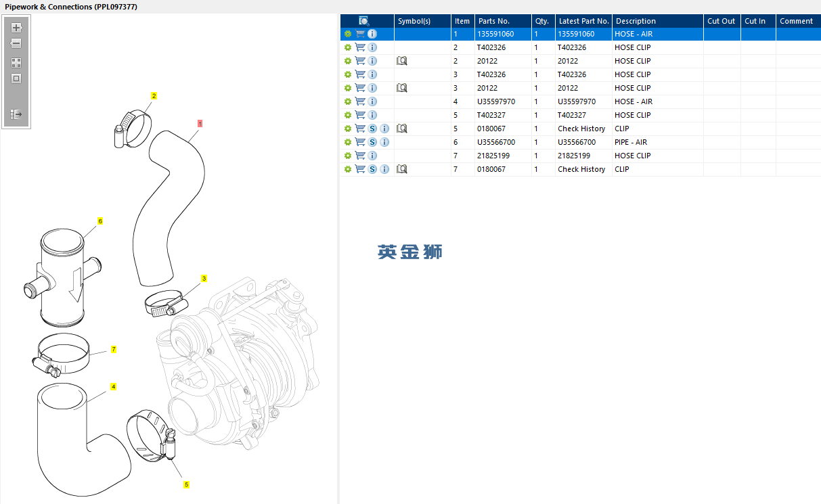Image resolution: width=821 pixels, height=504 pixels.
Task: Add item 2 T402326 hose clip to cart
Action: click(x=360, y=47)
